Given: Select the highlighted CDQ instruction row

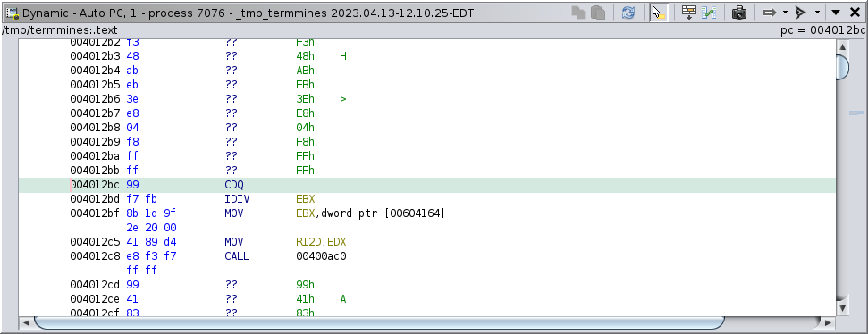Looking at the screenshot, I should [426, 185].
